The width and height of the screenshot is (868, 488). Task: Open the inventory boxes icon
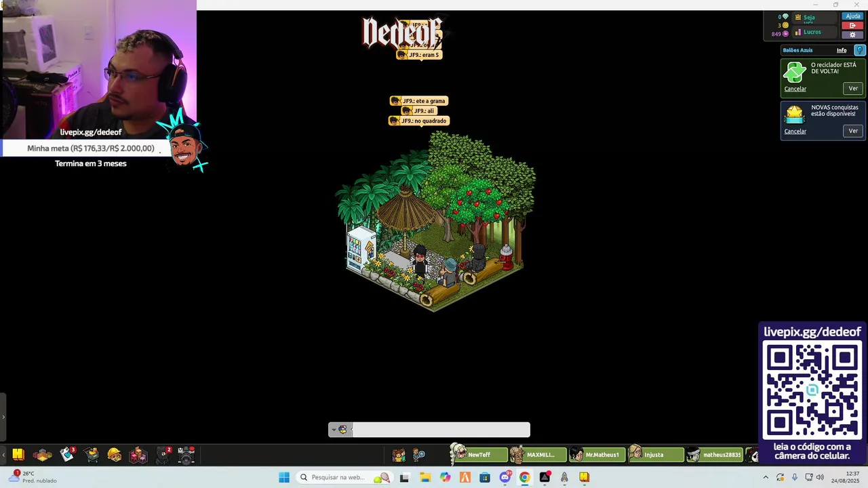tap(138, 455)
